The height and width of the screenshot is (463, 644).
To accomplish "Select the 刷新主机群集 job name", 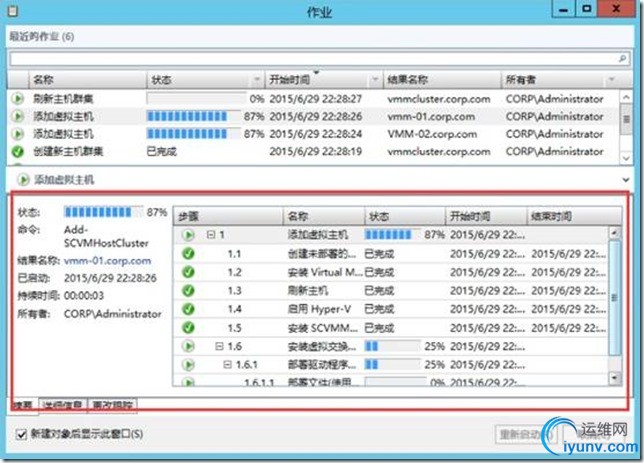I will [x=63, y=99].
